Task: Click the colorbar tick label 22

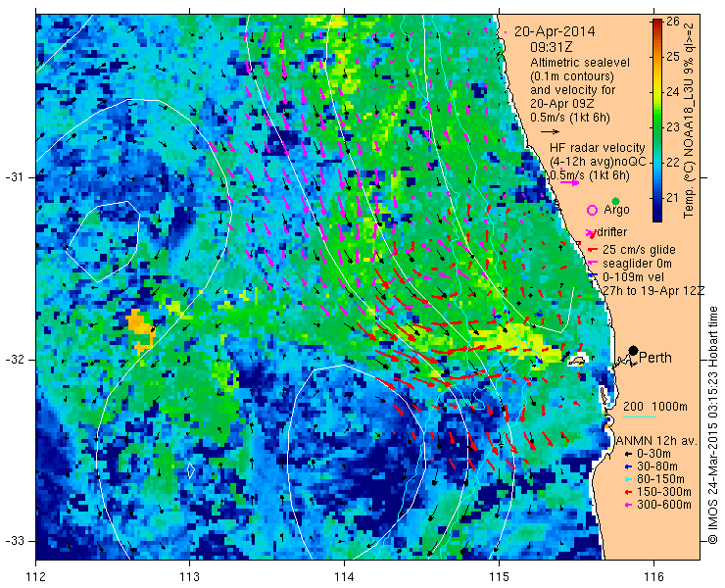Action: pos(673,163)
